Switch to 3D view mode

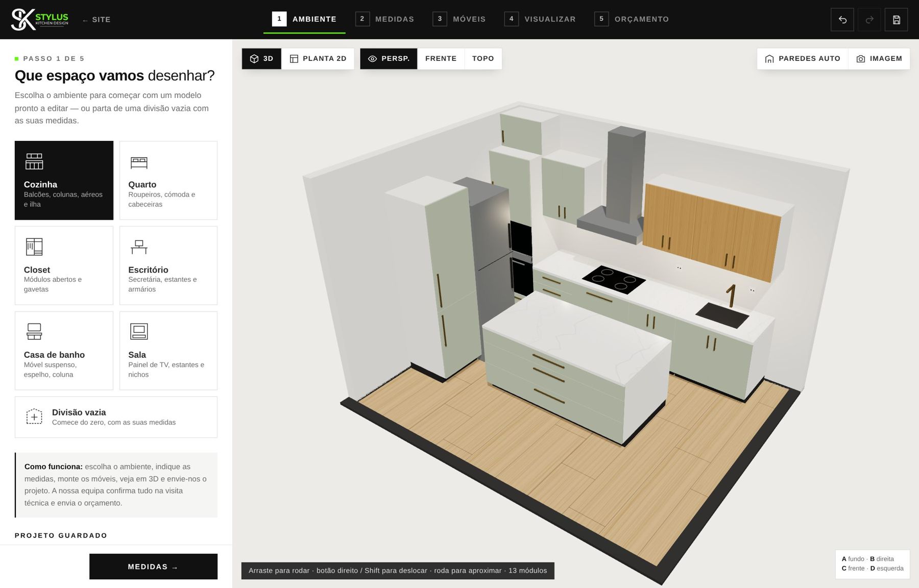point(261,59)
